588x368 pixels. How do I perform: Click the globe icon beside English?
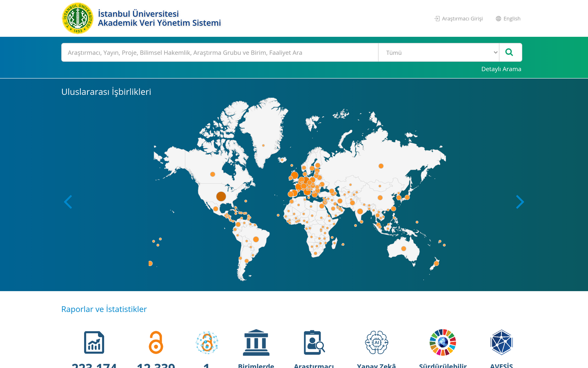pyautogui.click(x=498, y=19)
